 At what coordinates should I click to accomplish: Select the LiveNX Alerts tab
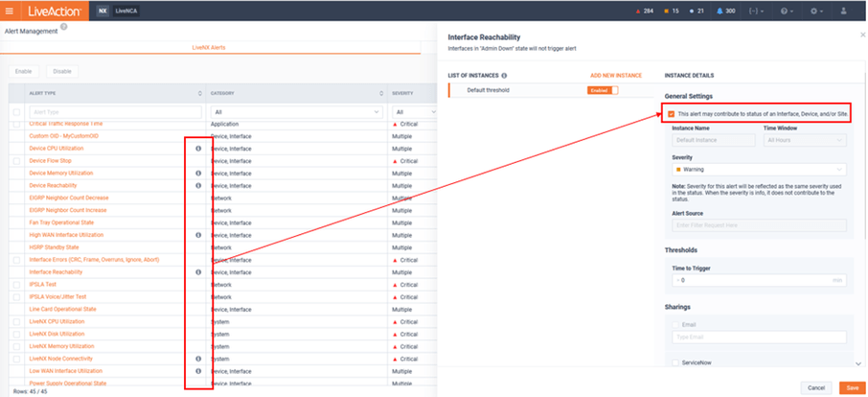[208, 48]
